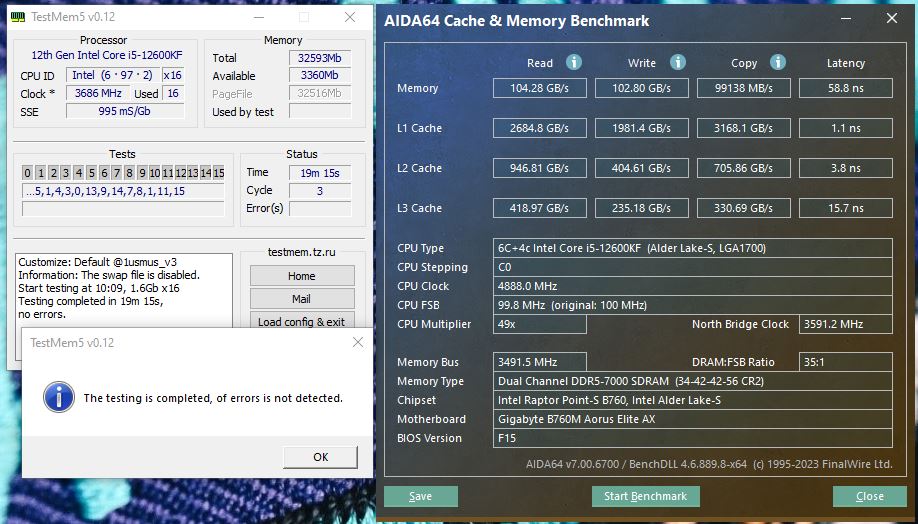Click the Home button in TestMem5
Viewport: 918px width, 524px height.
click(x=302, y=276)
